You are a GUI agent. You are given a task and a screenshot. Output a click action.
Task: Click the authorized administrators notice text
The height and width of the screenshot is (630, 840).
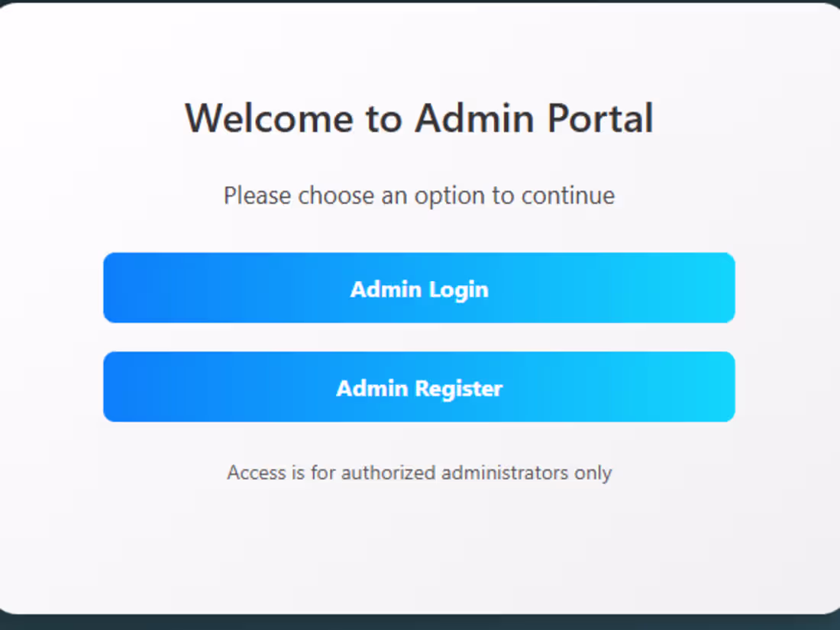tap(419, 473)
